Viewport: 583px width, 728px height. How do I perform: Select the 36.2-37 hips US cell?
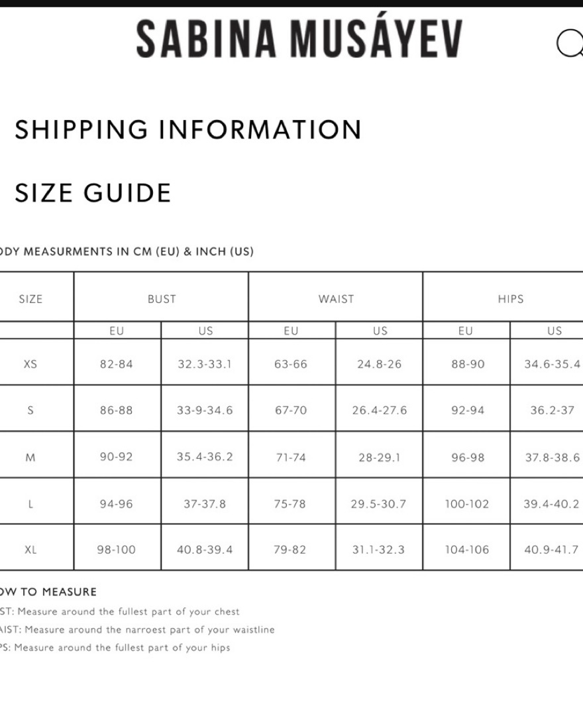coord(553,410)
